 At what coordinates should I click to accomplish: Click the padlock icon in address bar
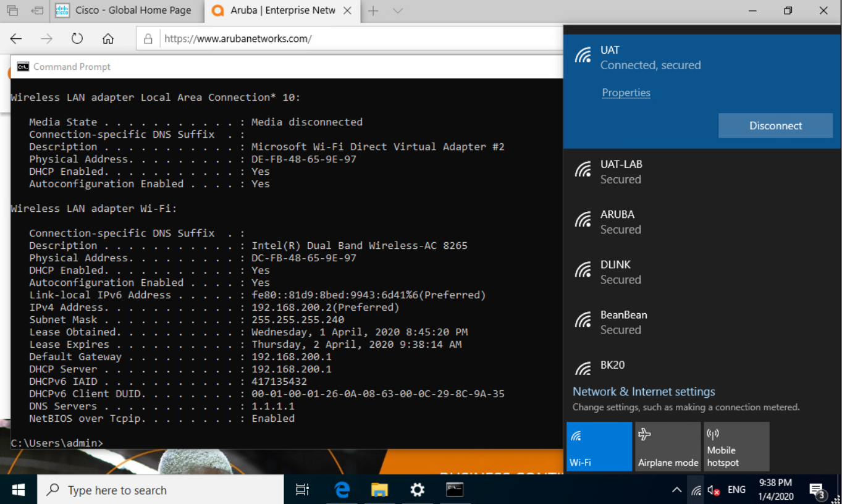(148, 39)
